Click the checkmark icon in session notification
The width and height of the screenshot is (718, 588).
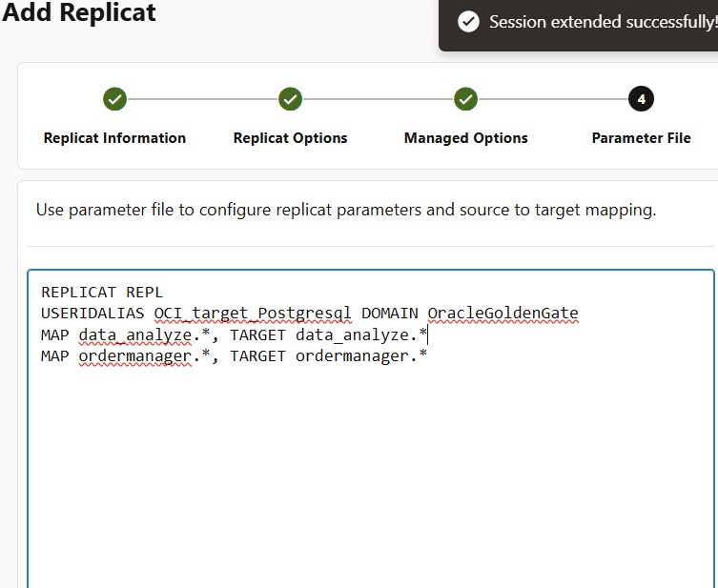click(468, 22)
